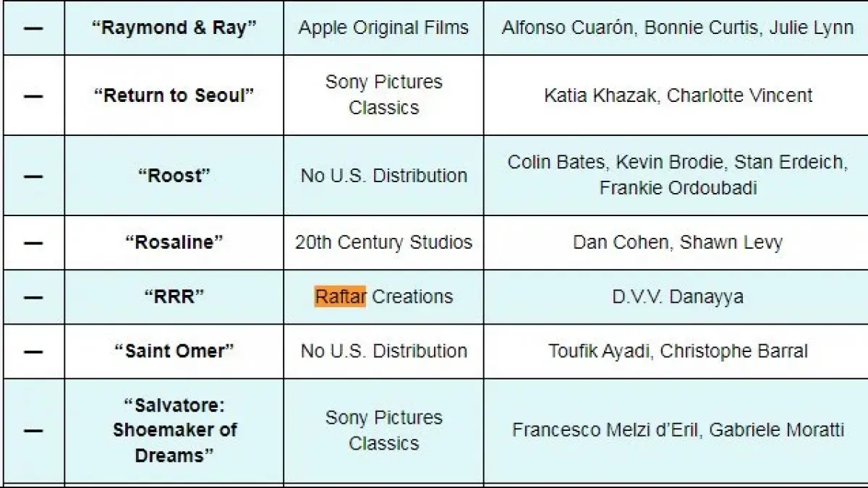The height and width of the screenshot is (488, 868).
Task: Click the 20th Century Studios distributor cell
Action: [383, 242]
